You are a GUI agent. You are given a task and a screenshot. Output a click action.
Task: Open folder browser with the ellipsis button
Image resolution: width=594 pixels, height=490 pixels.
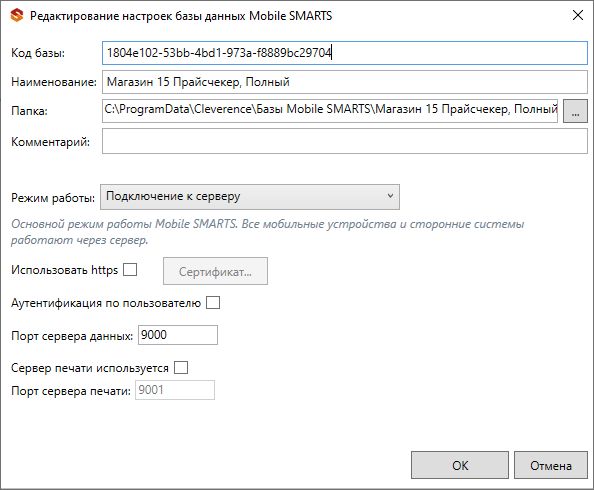point(575,111)
